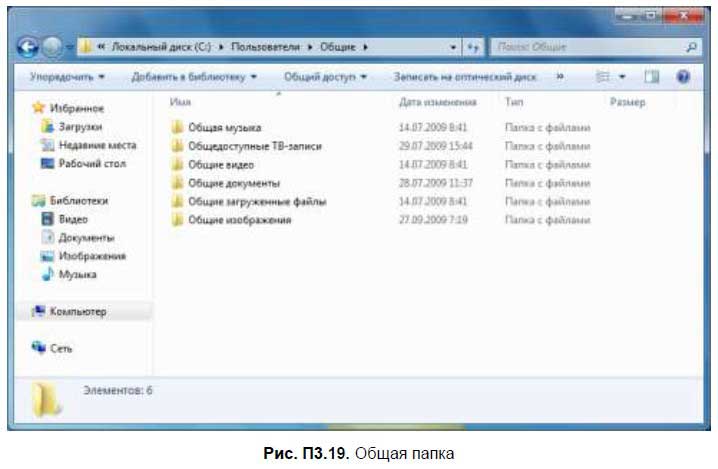The image size is (718, 469).
Task: Select Пользователи in the address path
Action: point(266,47)
